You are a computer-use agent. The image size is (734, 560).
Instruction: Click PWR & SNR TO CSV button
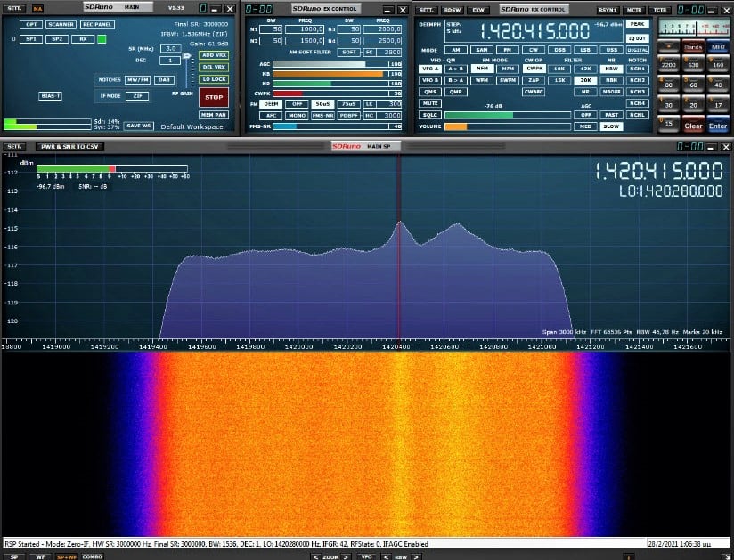click(69, 146)
